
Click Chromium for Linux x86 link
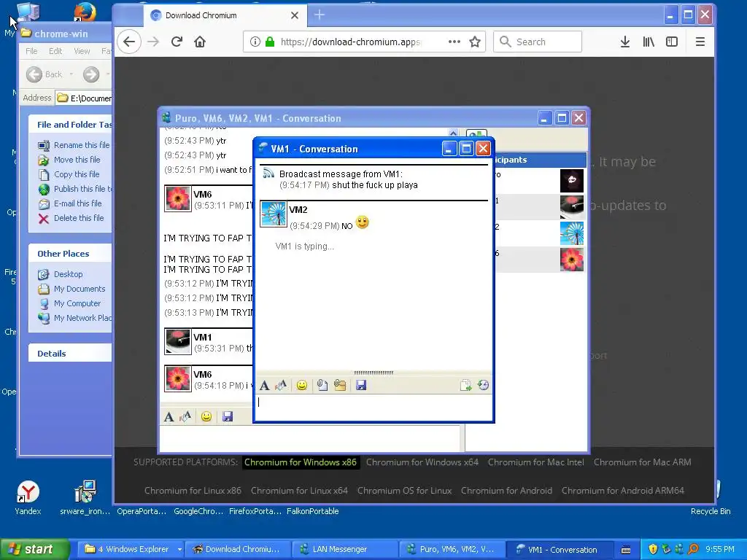pyautogui.click(x=193, y=491)
